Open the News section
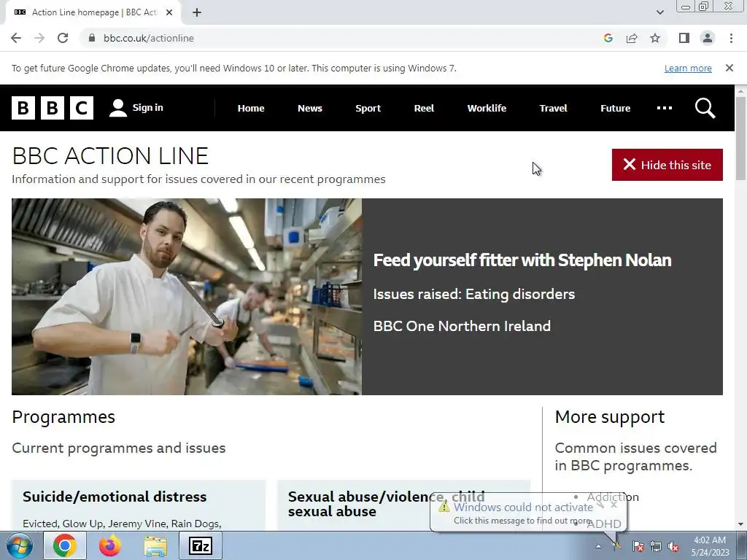Viewport: 747px width, 560px height. (309, 108)
